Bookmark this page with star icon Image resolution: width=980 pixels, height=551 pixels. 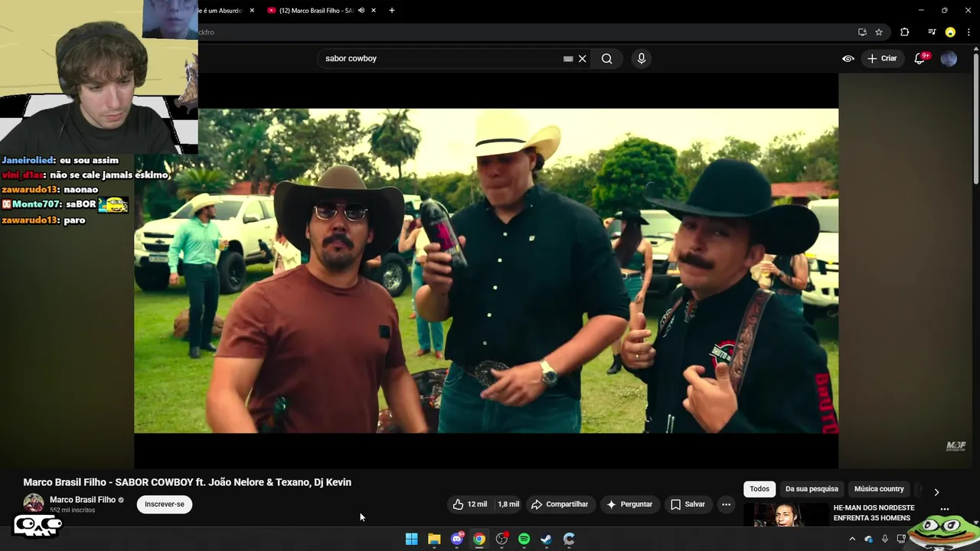pos(879,32)
